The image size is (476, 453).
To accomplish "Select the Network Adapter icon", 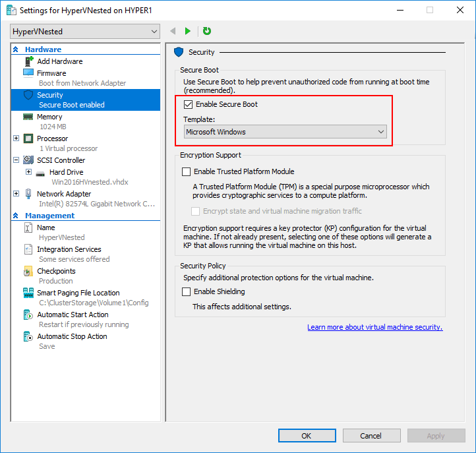I will pyautogui.click(x=28, y=194).
